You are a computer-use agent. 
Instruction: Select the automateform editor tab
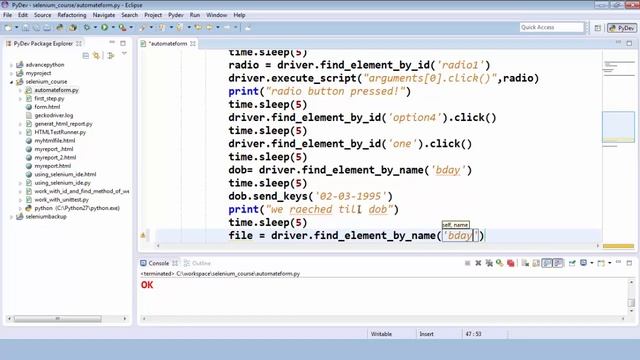click(168, 44)
